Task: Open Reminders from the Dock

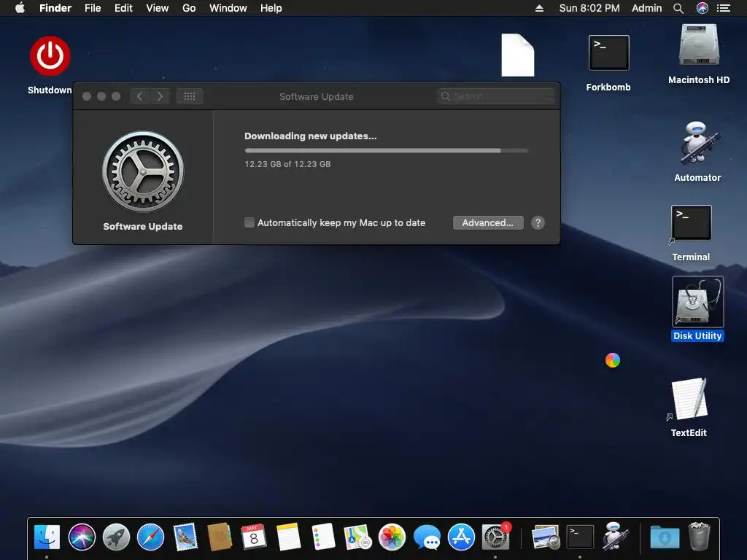Action: tap(323, 537)
